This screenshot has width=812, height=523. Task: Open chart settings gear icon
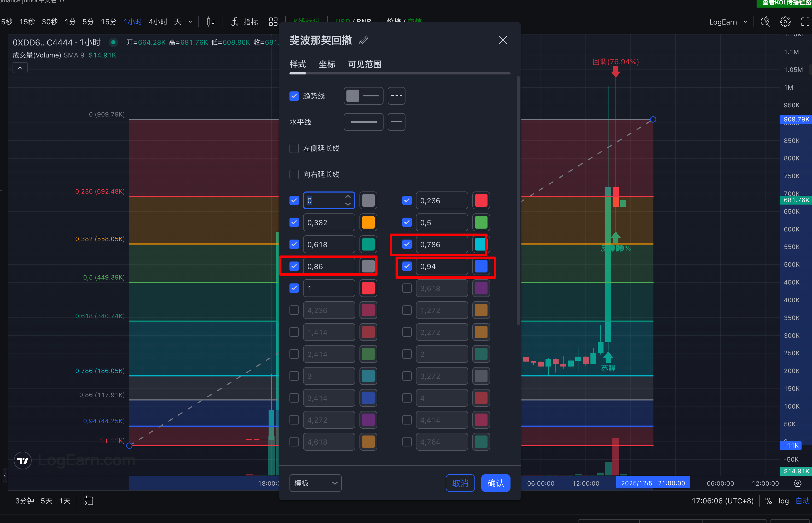pos(785,22)
